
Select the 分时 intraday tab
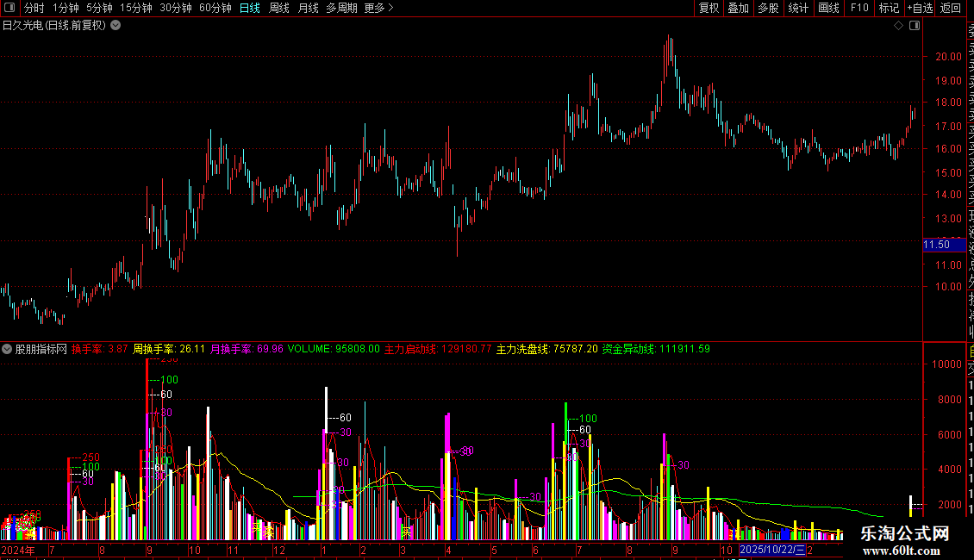point(34,8)
